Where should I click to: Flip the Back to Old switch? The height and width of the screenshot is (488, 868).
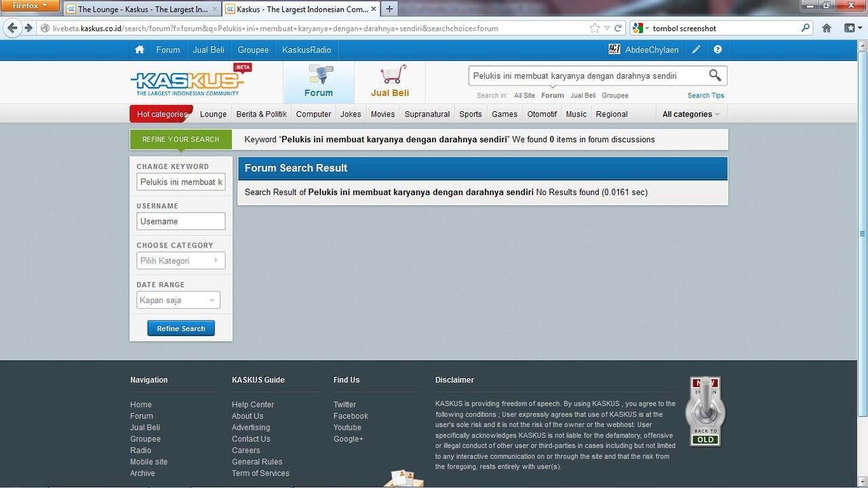coord(705,411)
